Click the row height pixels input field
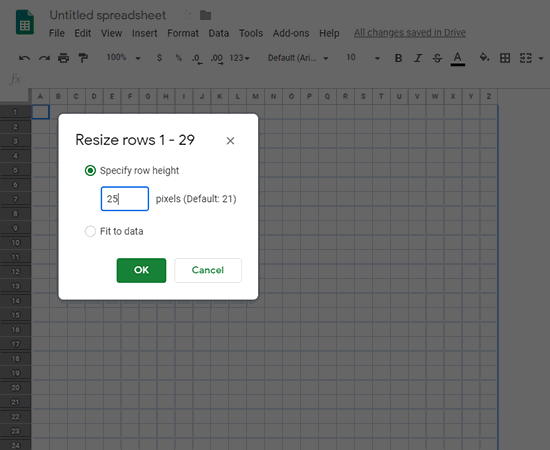 click(125, 199)
